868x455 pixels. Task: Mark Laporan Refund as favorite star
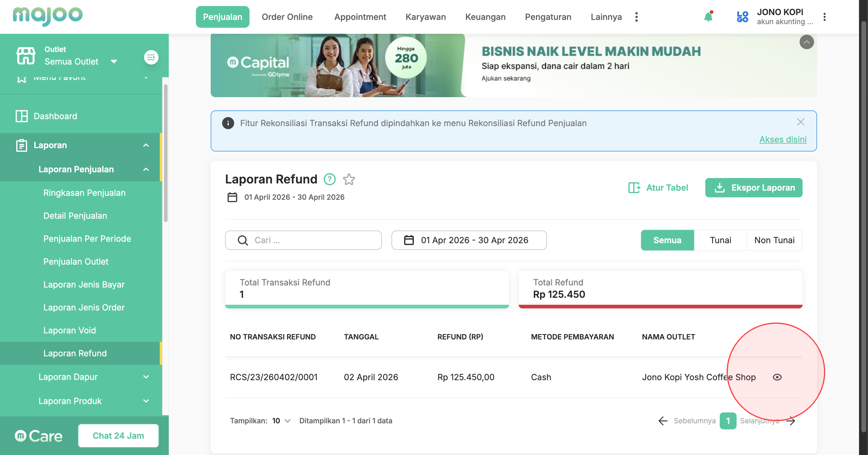pos(349,179)
